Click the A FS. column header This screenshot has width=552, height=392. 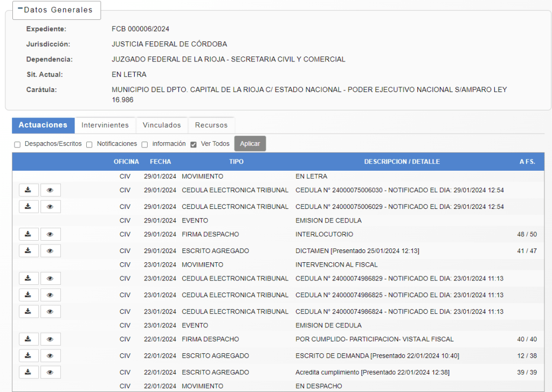point(527,162)
